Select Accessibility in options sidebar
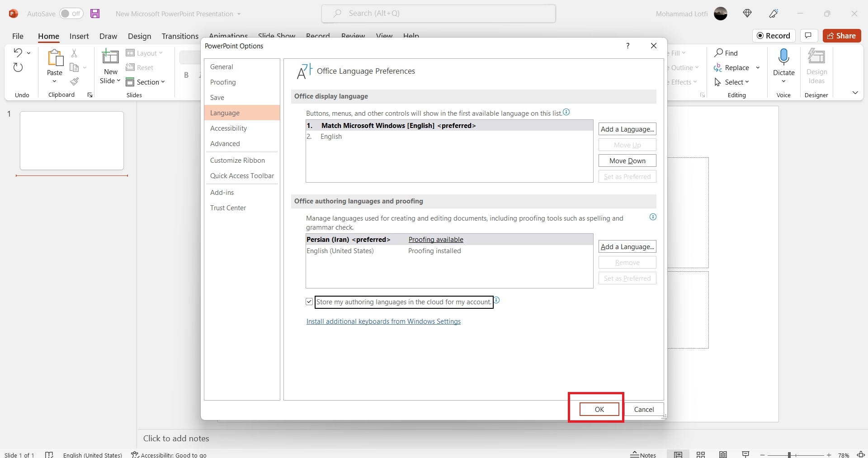This screenshot has height=458, width=868. pos(242,128)
